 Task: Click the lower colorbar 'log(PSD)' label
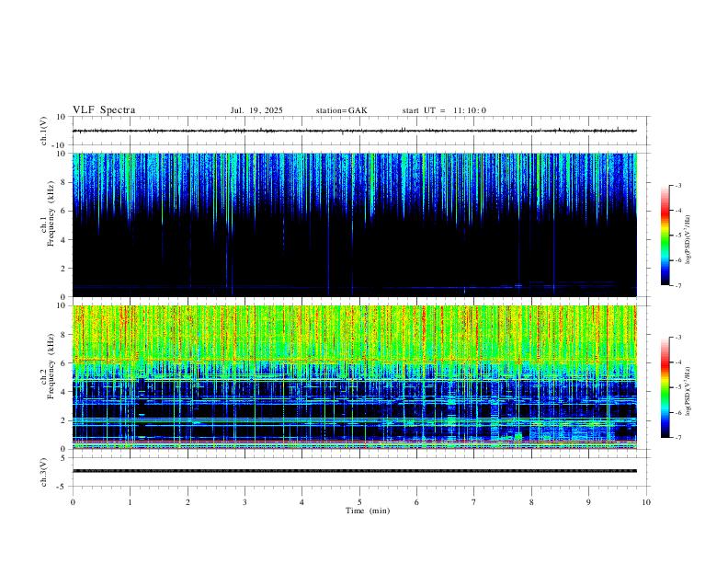[x=688, y=391]
